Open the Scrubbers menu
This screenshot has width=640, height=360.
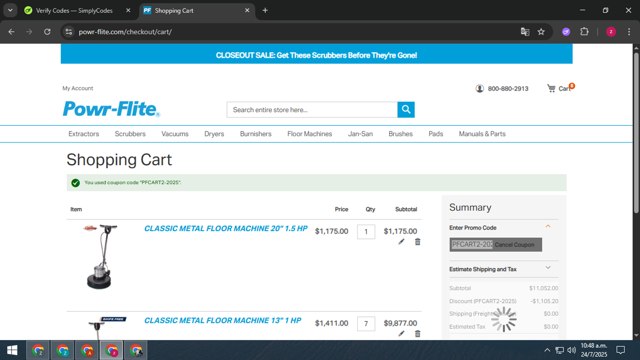130,134
